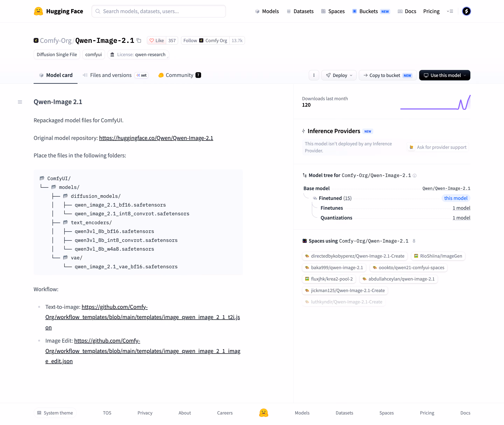504x425 pixels.
Task: Click the Hugging Face emoji in footer
Action: click(x=264, y=413)
